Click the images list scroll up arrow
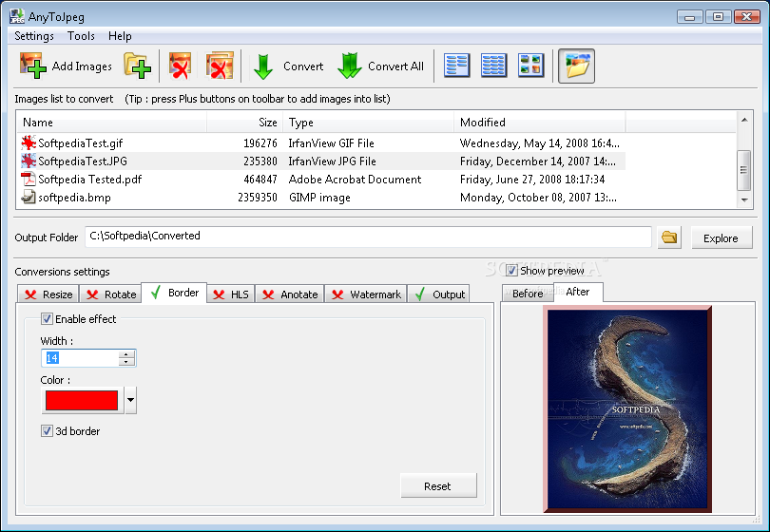 [744, 120]
